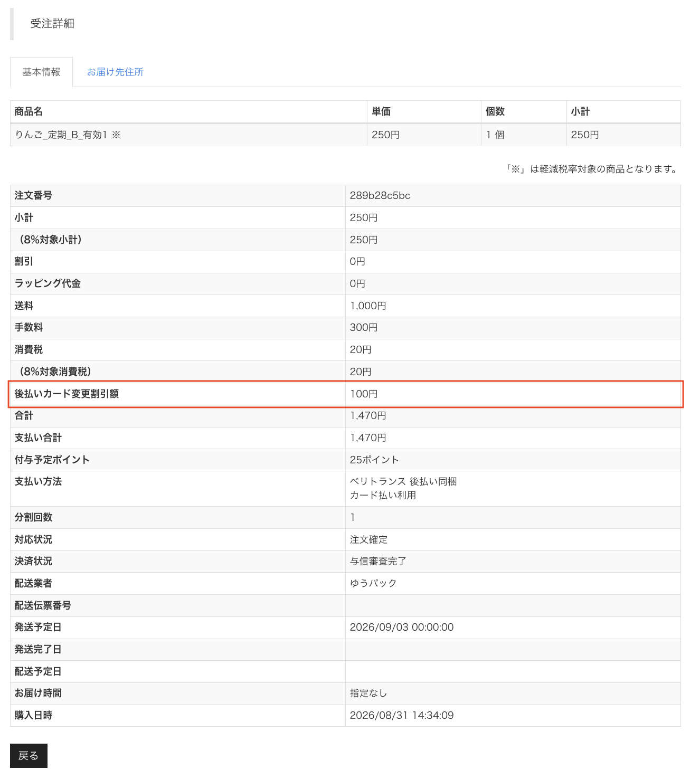Select the 対応状況 row label
Viewport: 700px width, 779px height.
click(33, 539)
